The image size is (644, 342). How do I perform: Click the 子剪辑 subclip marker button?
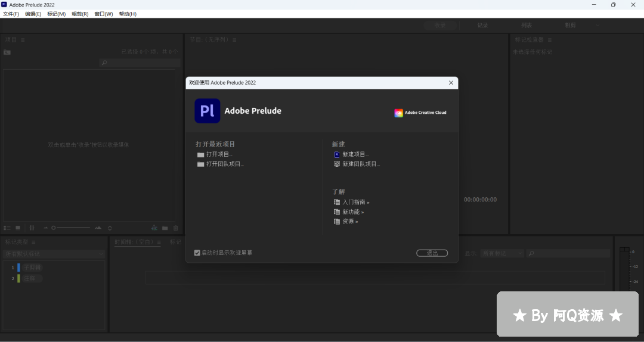[32, 268]
